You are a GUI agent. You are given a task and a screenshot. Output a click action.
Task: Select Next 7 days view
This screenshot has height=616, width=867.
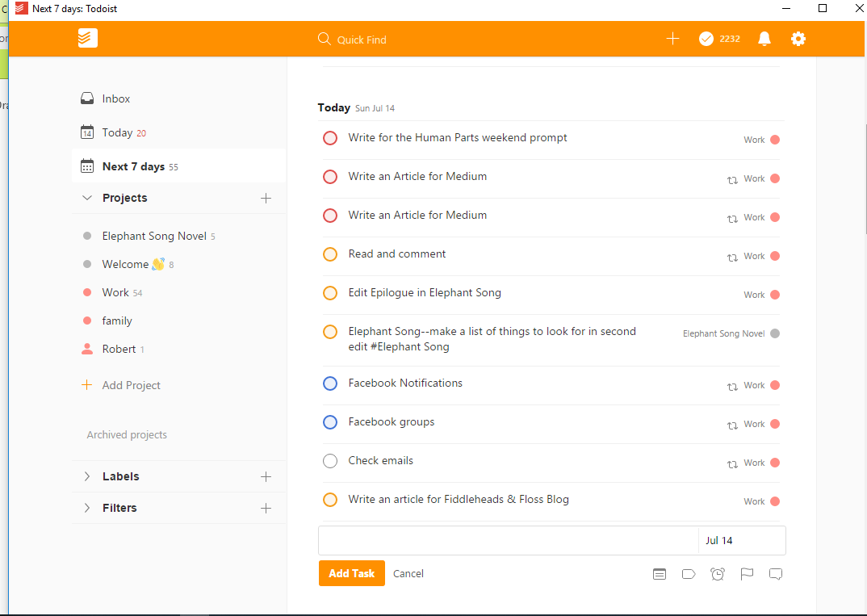(x=178, y=166)
